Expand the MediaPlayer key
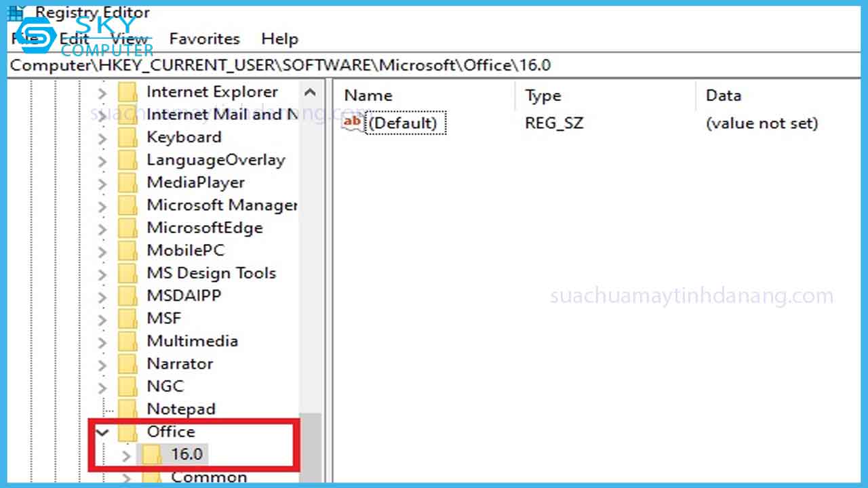Screen dimensions: 868x488 [x=102, y=184]
